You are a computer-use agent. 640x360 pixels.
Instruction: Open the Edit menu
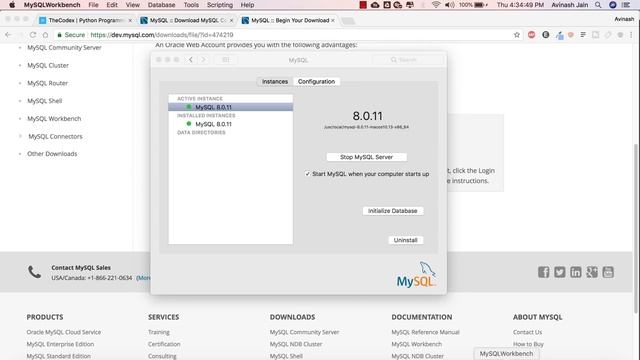pos(112,5)
